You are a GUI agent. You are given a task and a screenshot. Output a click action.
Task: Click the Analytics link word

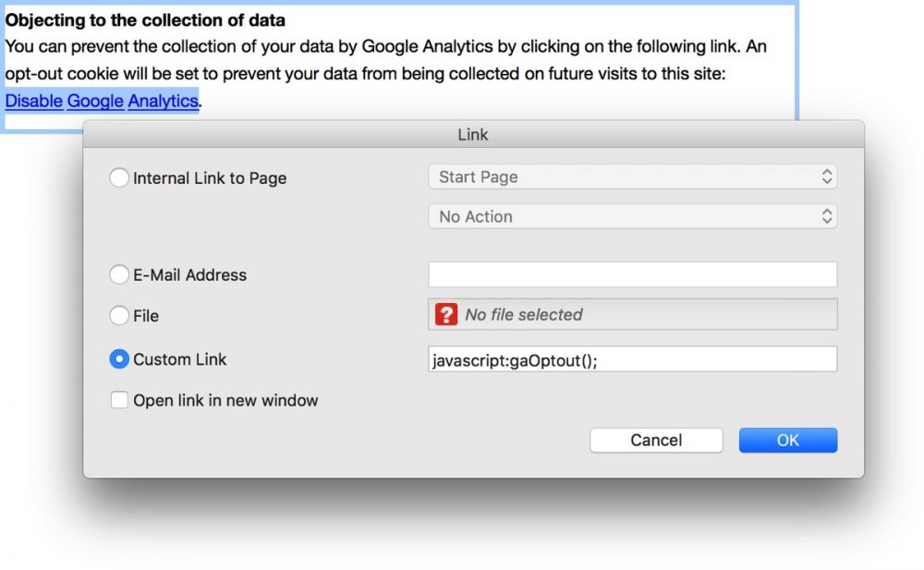[x=163, y=101]
